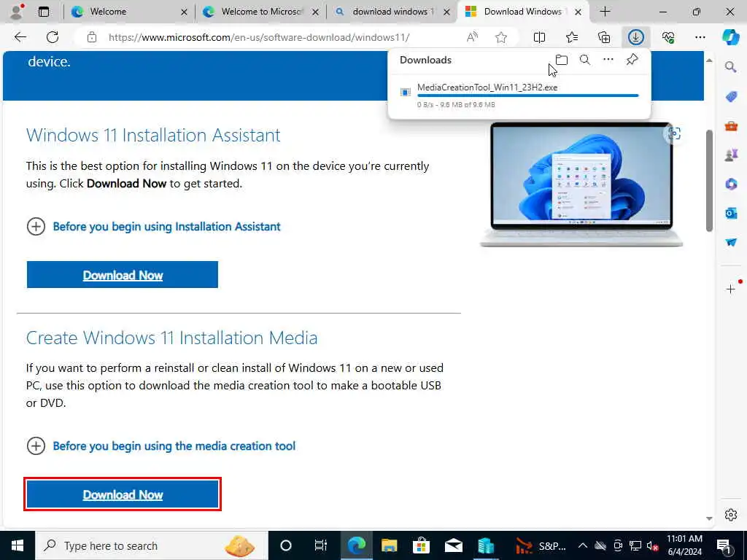
Task: Switch to Welcome to Microsoft tab
Action: pyautogui.click(x=260, y=12)
